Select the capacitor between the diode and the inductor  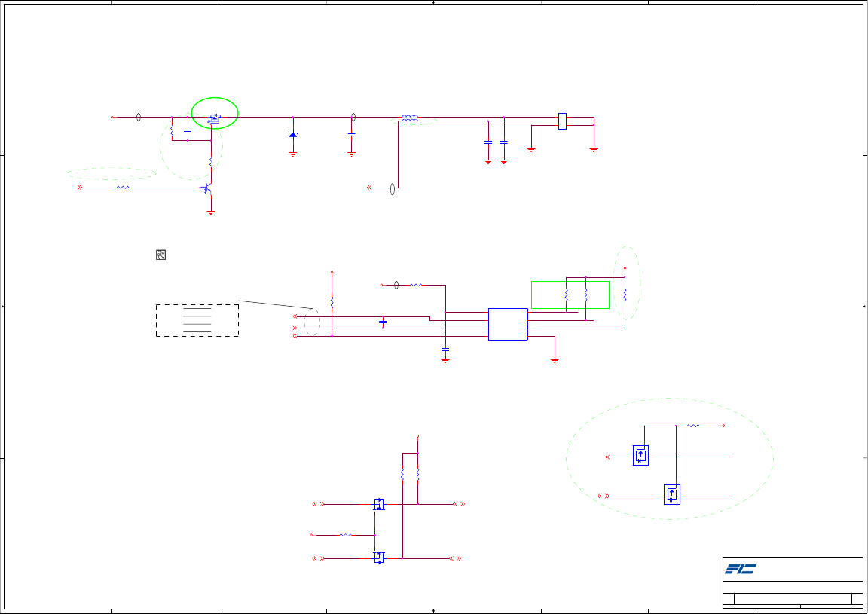pos(352,135)
